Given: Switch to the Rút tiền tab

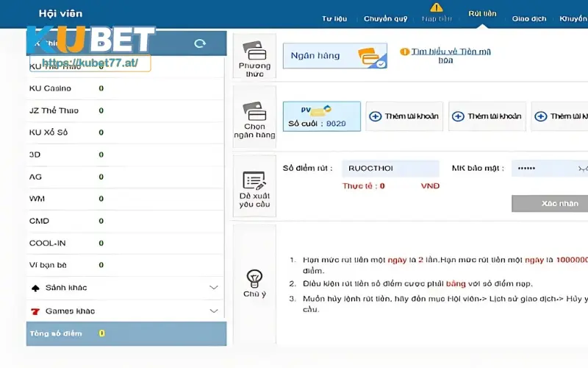Looking at the screenshot, I should (x=482, y=13).
